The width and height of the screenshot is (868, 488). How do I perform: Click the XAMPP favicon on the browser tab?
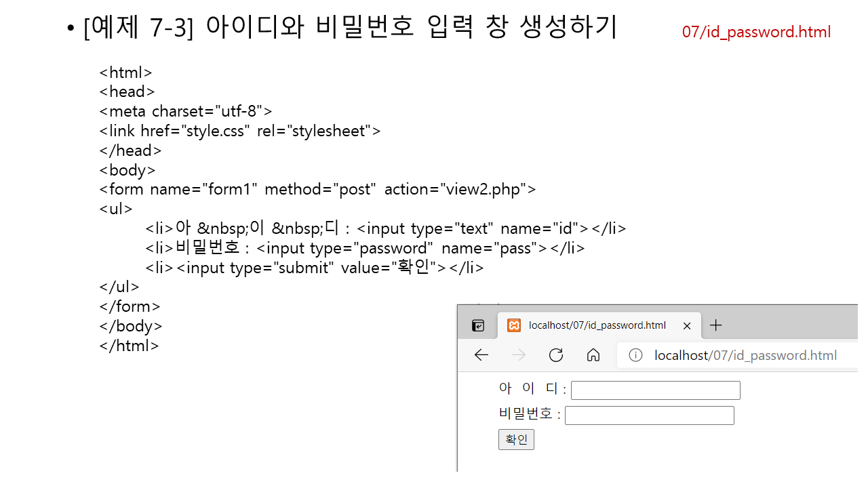(x=514, y=325)
